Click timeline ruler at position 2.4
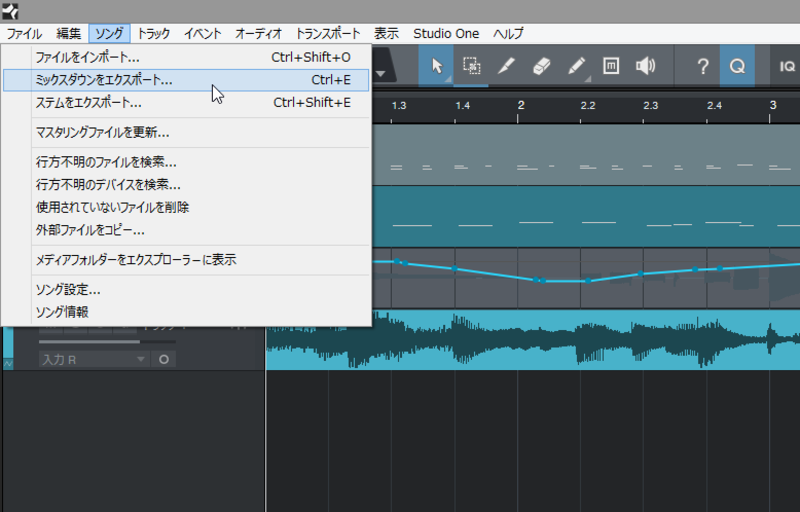This screenshot has height=512, width=800. pos(714,106)
